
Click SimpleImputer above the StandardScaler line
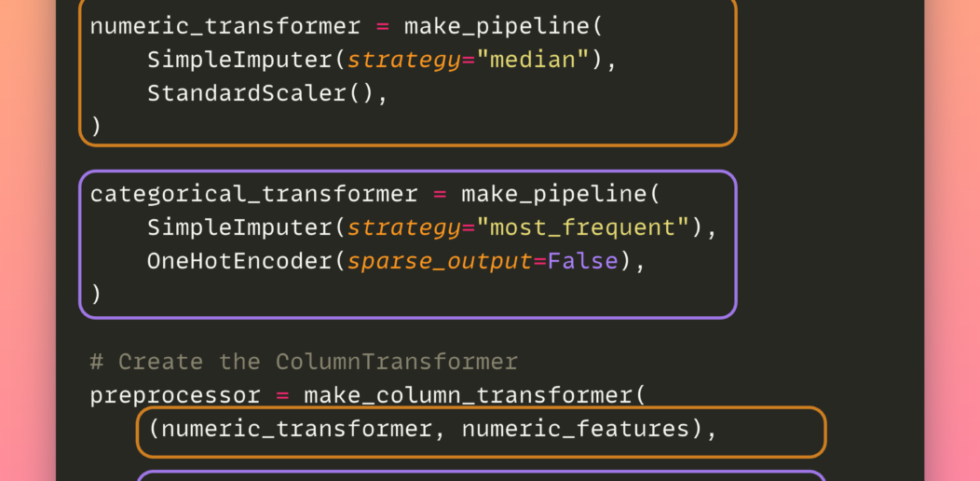point(238,61)
